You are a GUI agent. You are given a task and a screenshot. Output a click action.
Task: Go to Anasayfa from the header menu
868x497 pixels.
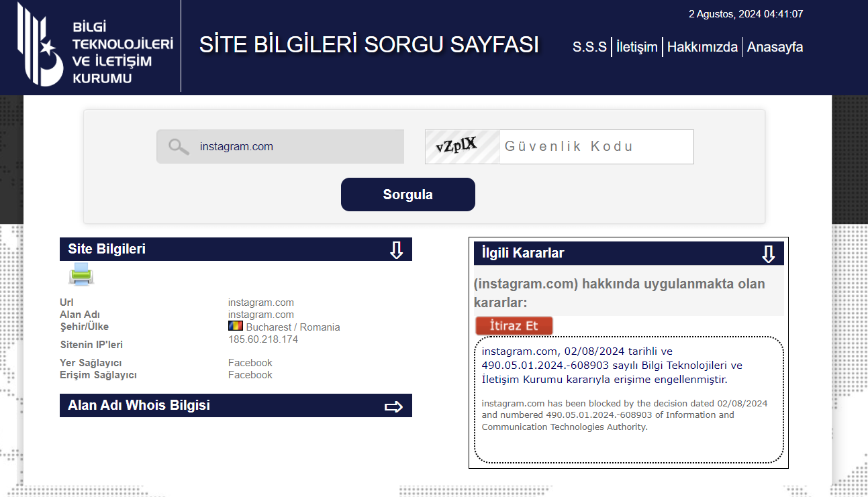tap(775, 47)
